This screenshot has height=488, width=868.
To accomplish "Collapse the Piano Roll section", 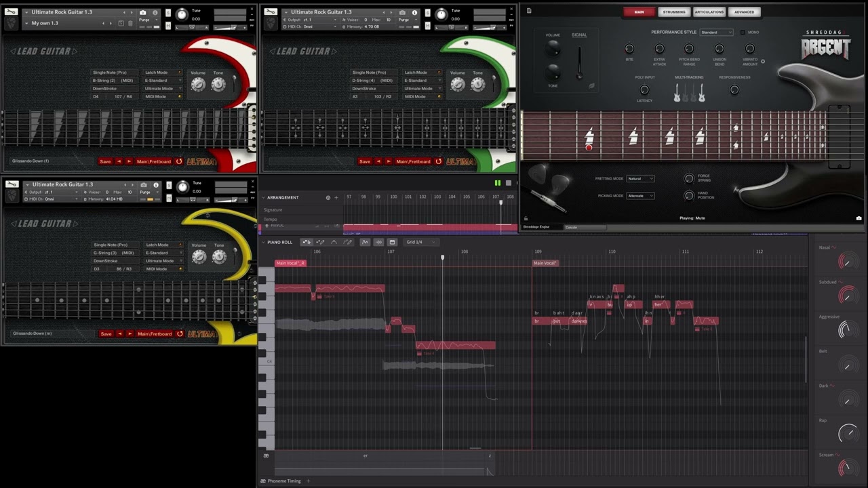I will coord(263,242).
